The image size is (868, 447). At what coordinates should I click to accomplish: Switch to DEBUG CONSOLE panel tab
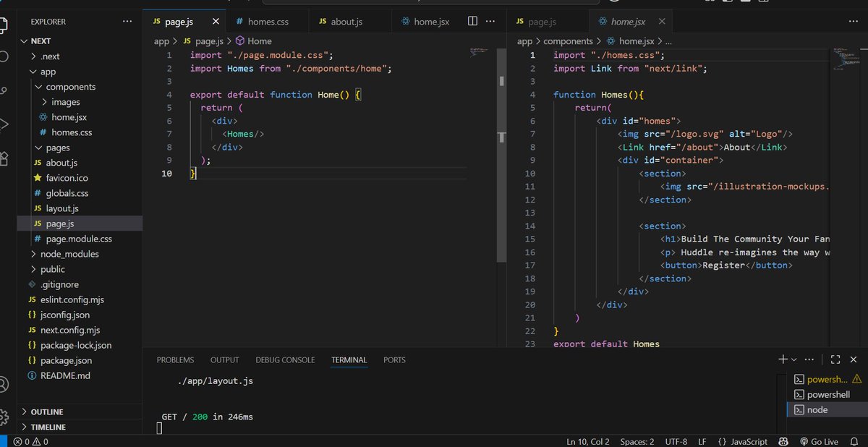pyautogui.click(x=285, y=359)
